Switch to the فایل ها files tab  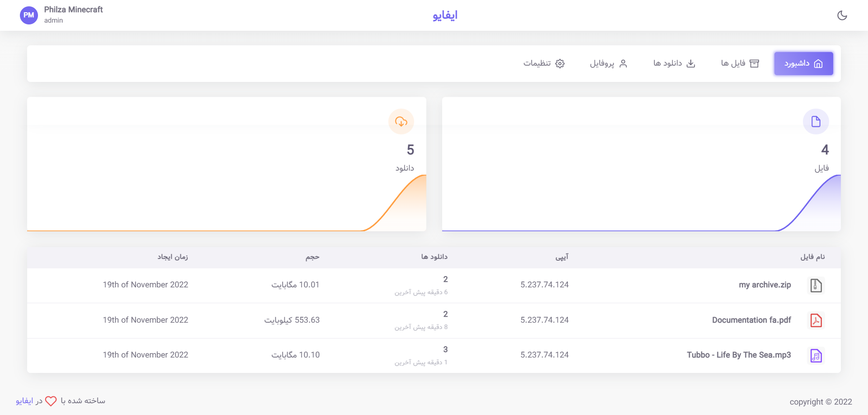(740, 63)
